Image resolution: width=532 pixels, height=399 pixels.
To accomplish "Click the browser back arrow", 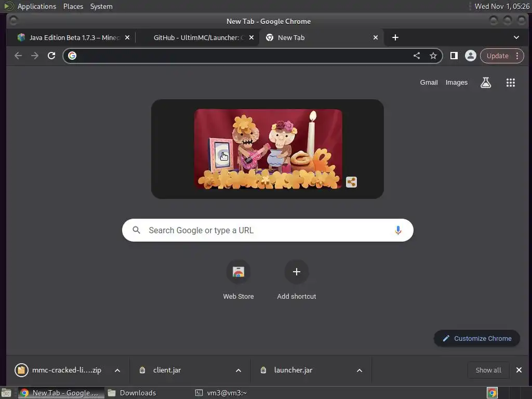I will 18,56.
